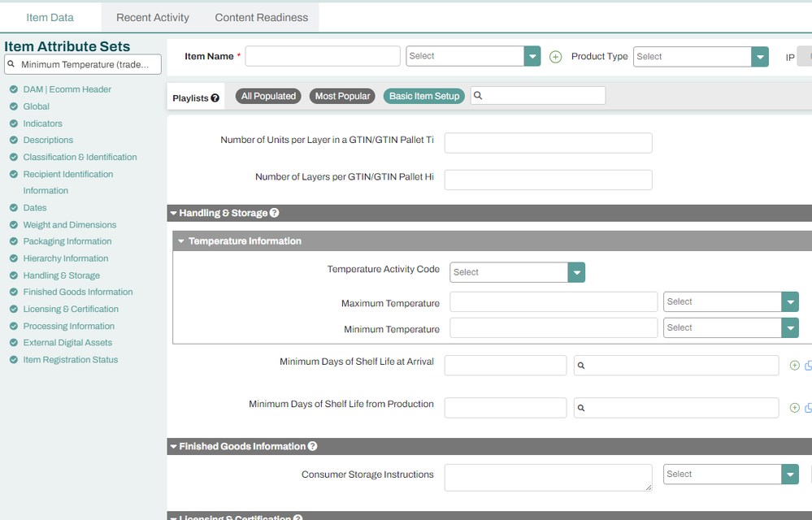Screen dimensions: 812x520
Task: Click the Maximum Temperature value field
Action: tap(554, 301)
